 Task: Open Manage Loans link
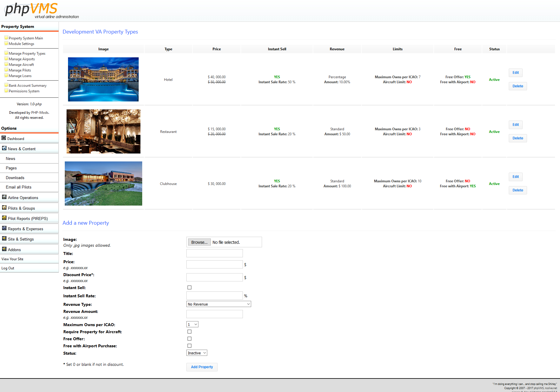click(20, 76)
